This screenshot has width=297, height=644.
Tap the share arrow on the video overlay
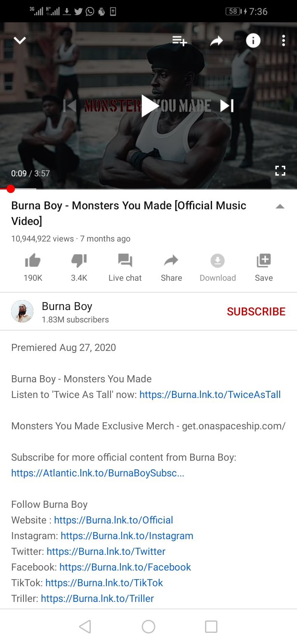tap(217, 40)
